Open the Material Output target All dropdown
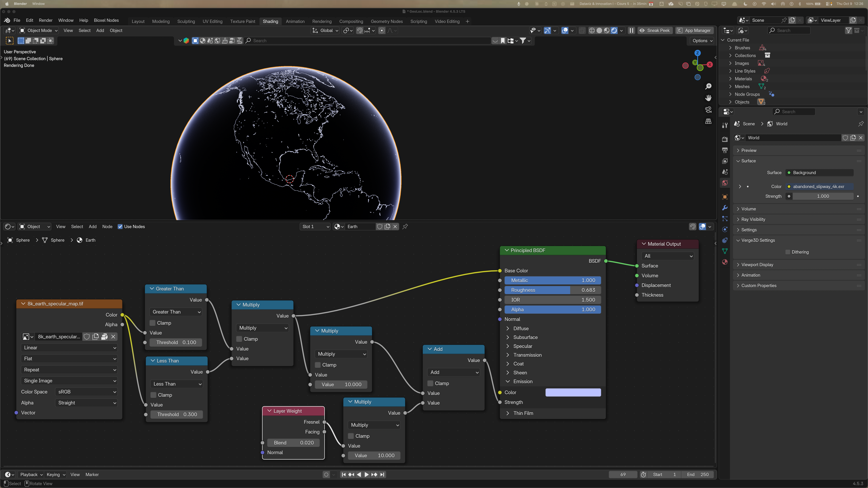This screenshot has height=488, width=868. click(x=668, y=256)
